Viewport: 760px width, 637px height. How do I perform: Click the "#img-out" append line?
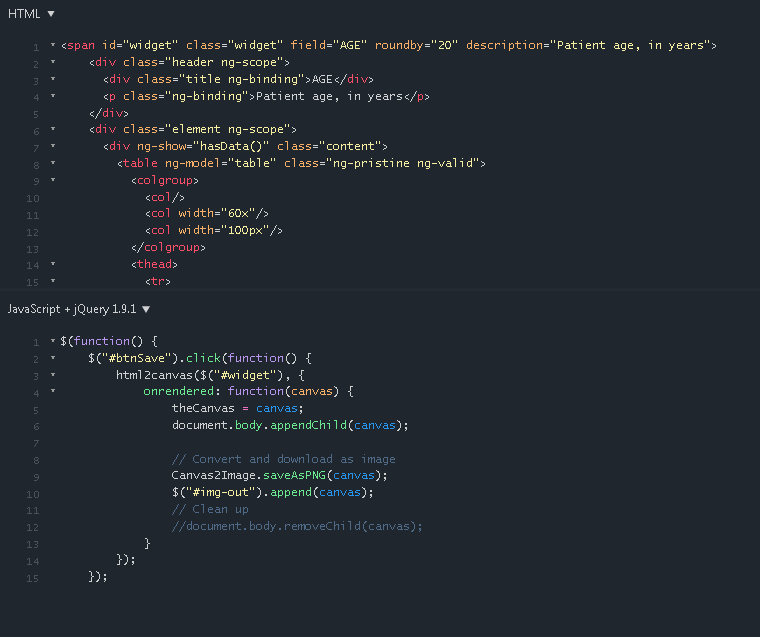point(273,493)
